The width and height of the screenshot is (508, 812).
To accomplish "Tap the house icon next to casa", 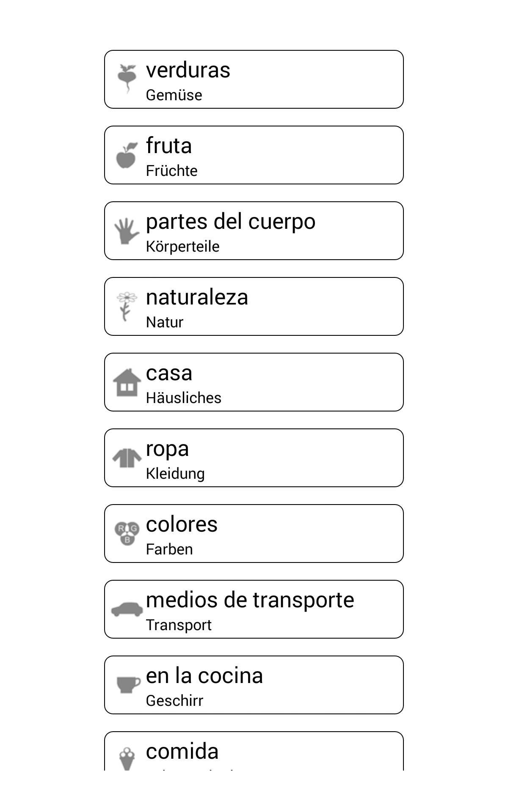I will pos(127,382).
